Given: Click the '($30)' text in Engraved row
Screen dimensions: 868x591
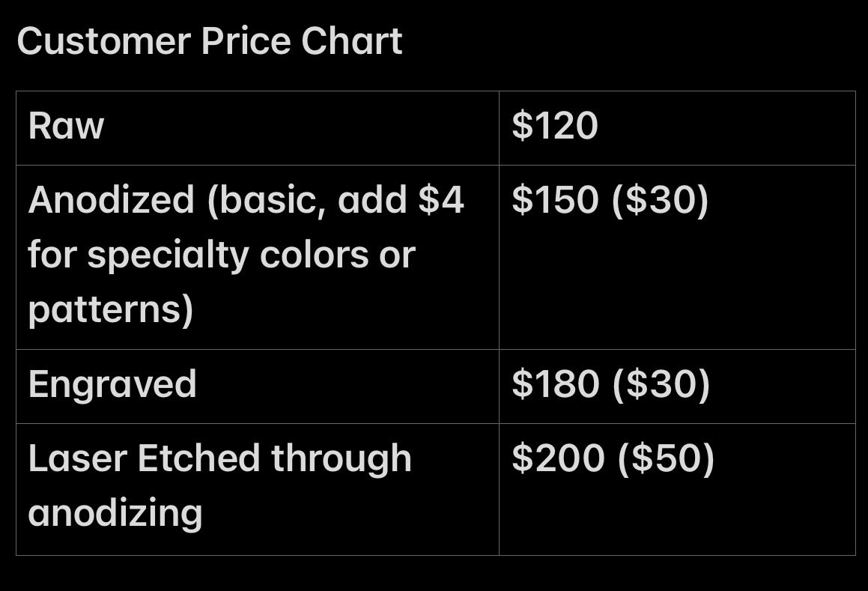Looking at the screenshot, I should click(661, 384).
